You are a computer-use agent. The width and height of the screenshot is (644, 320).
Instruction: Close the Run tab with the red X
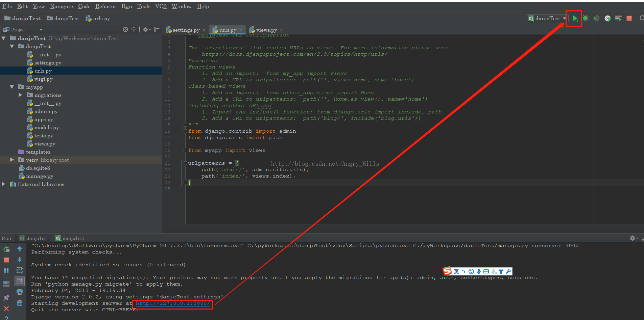click(6, 309)
